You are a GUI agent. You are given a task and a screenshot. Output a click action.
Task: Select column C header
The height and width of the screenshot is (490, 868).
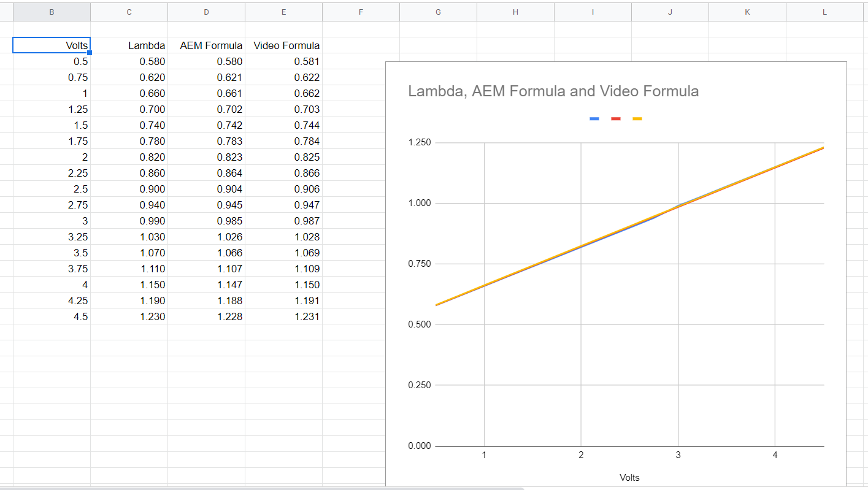129,12
